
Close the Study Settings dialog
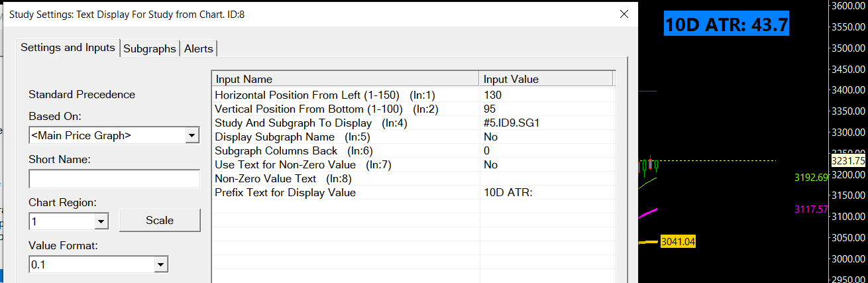coord(624,13)
